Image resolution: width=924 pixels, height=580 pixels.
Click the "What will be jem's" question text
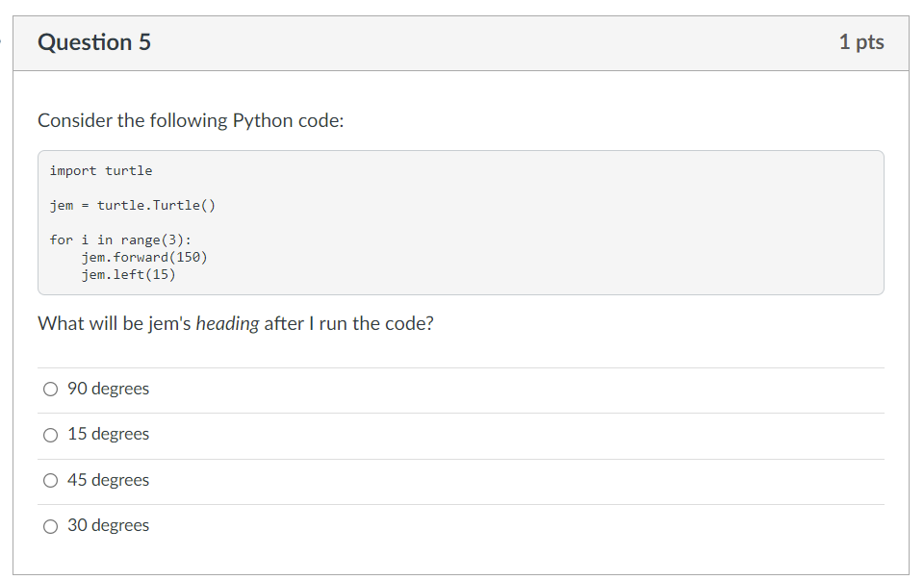(115, 324)
